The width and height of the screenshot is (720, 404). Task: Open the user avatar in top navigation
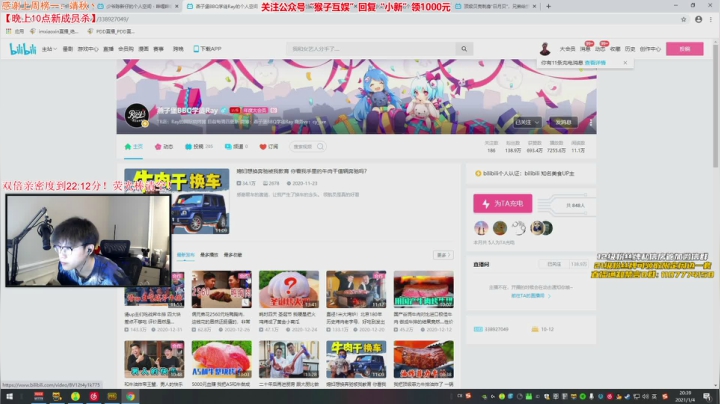(x=545, y=49)
